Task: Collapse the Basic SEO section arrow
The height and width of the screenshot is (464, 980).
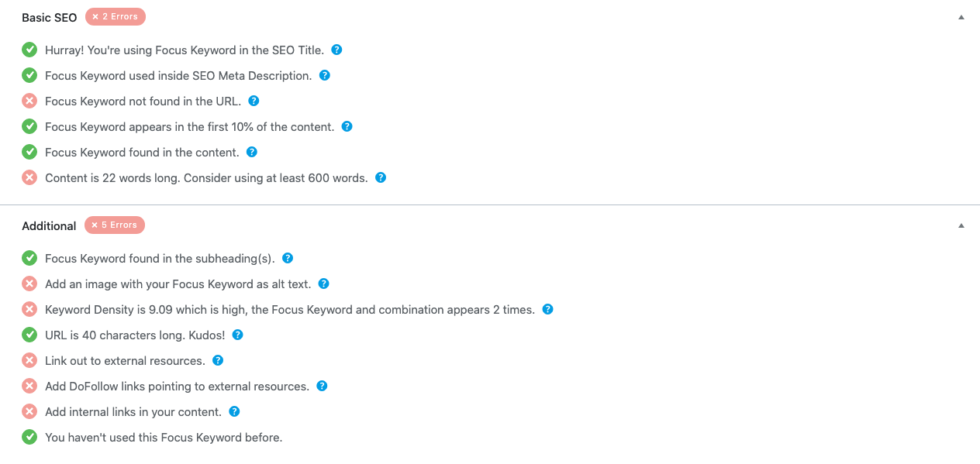Action: (961, 17)
